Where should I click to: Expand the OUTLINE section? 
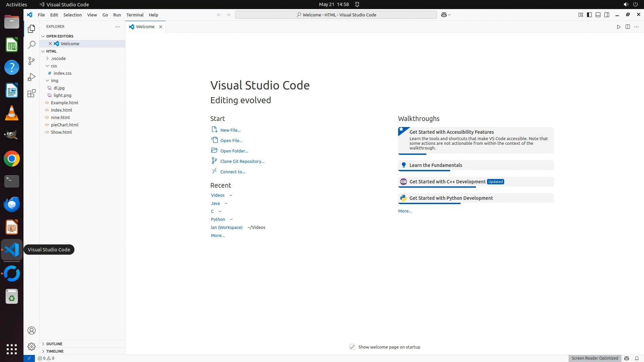[x=54, y=344]
